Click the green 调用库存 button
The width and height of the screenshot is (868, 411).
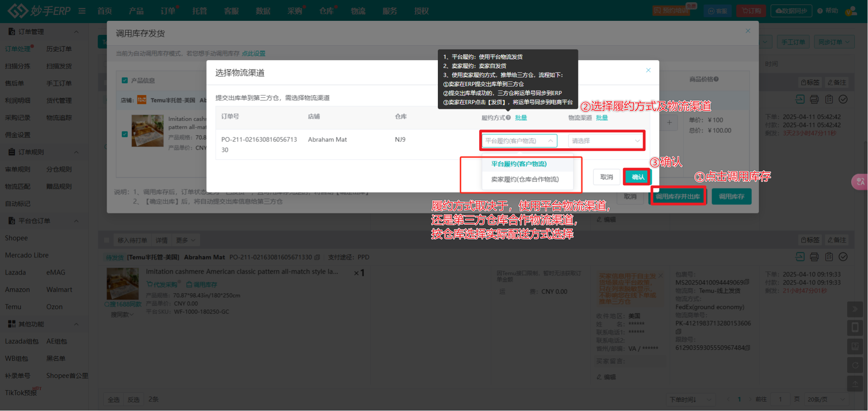tap(732, 196)
